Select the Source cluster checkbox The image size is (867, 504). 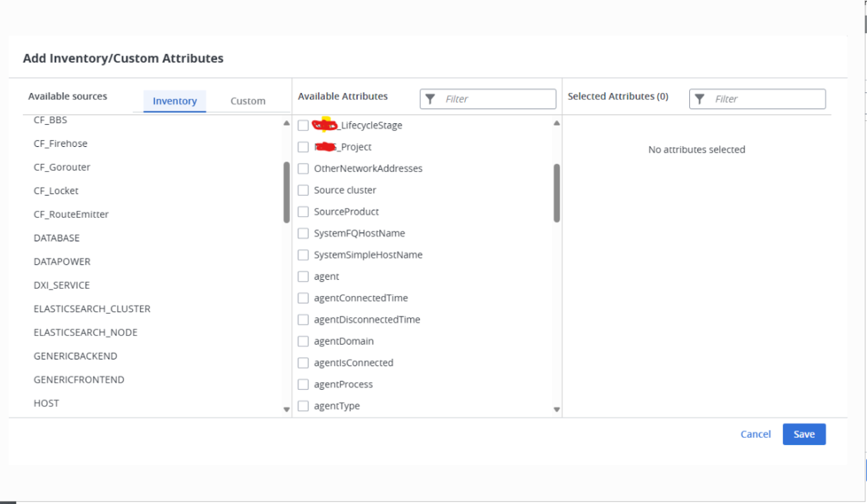pos(303,190)
